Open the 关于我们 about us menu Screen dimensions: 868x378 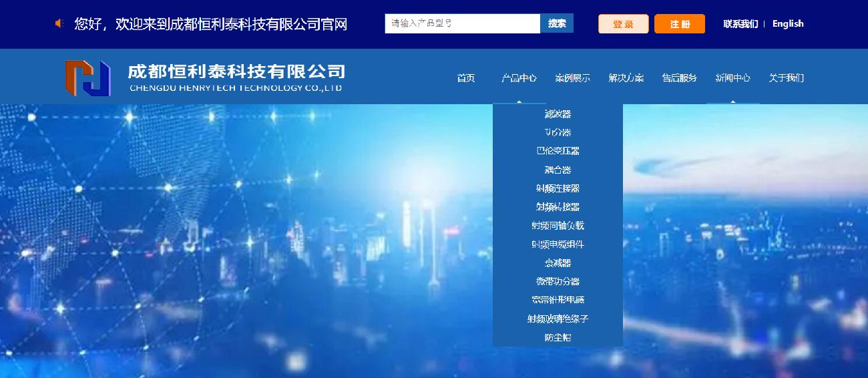click(786, 78)
